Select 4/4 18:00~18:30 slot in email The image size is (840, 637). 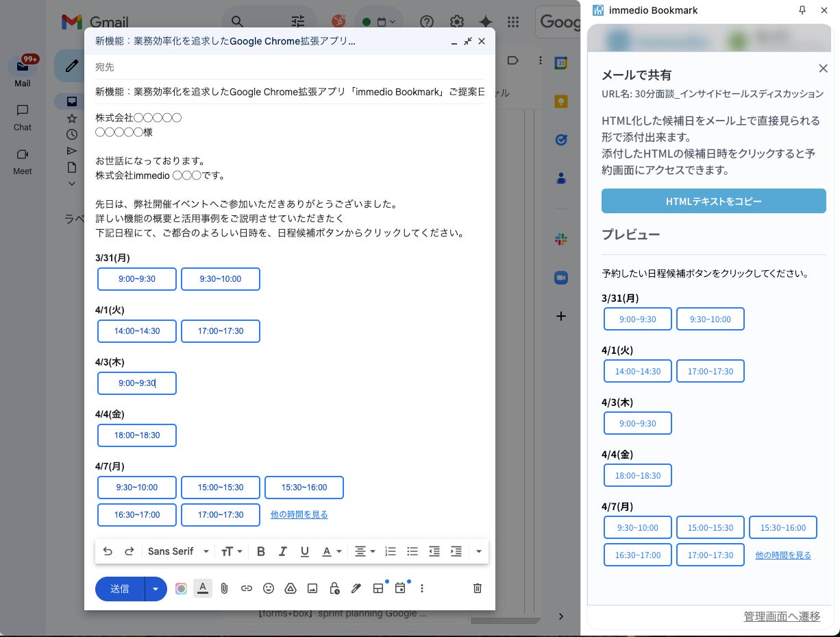coord(137,435)
